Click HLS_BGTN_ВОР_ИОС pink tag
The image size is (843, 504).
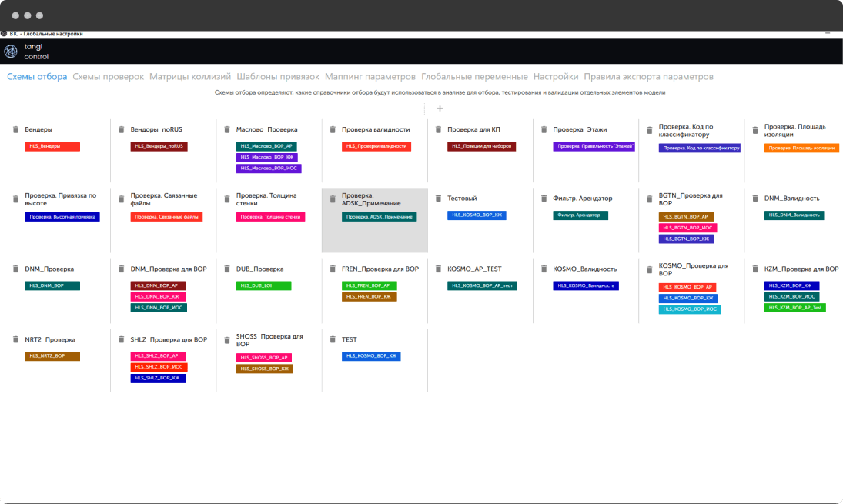(x=687, y=228)
